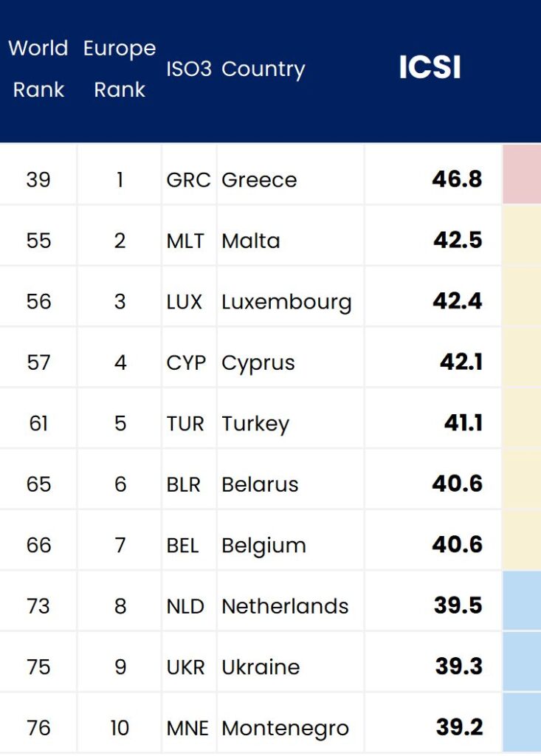Sort by the ICSI column header
The image size is (541, 756).
pos(430,68)
